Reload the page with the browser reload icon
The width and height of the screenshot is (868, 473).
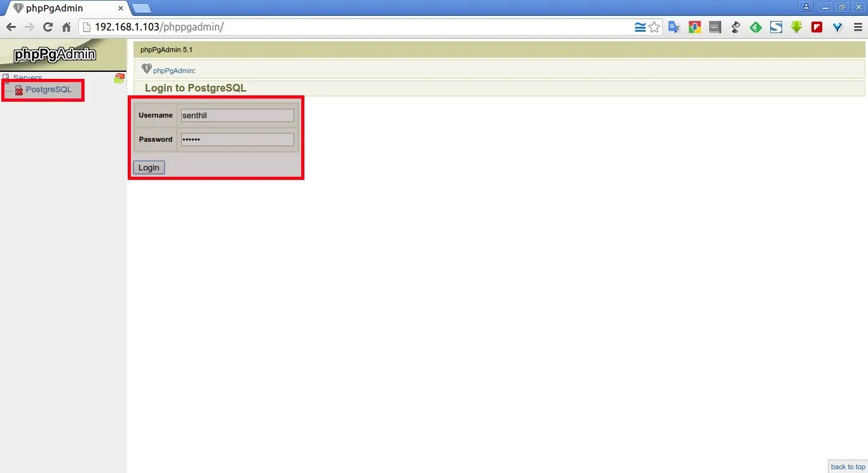click(48, 27)
